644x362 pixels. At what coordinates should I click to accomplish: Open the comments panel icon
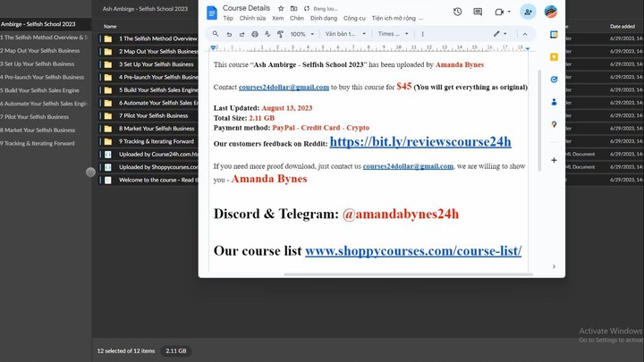click(x=478, y=12)
